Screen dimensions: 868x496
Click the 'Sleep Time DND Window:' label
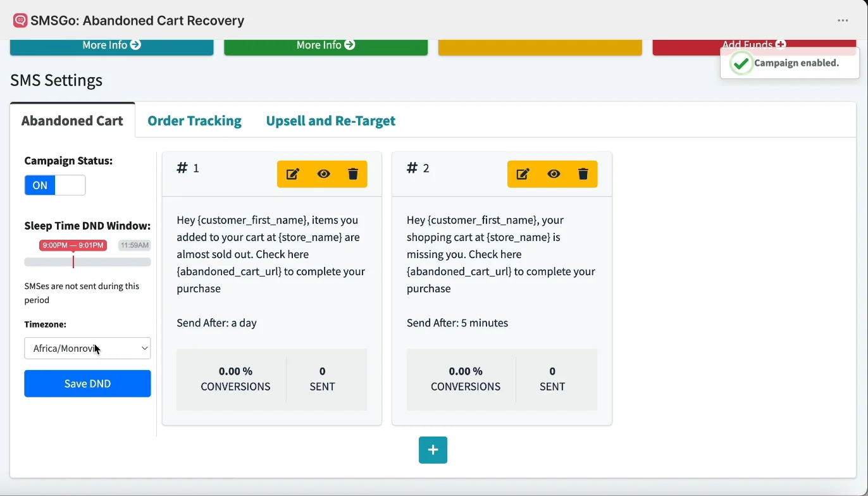point(87,226)
